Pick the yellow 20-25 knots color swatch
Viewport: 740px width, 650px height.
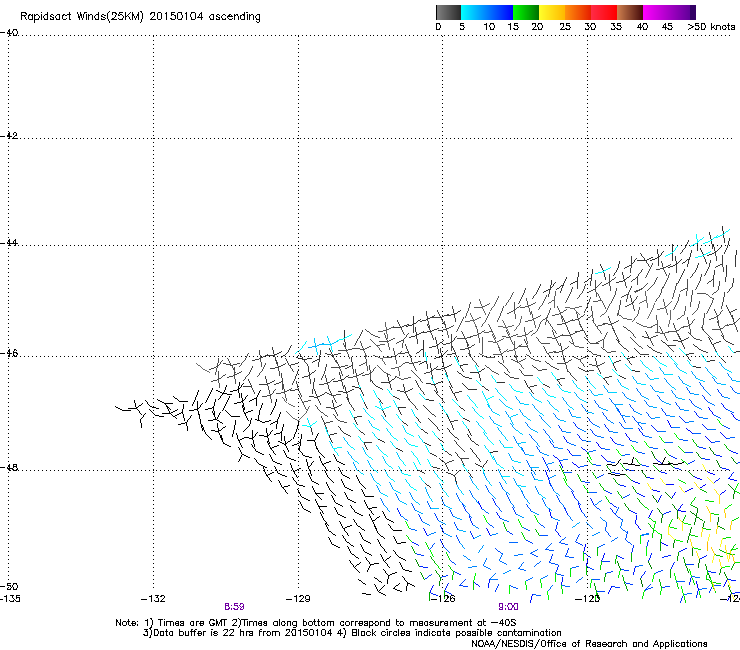click(552, 12)
